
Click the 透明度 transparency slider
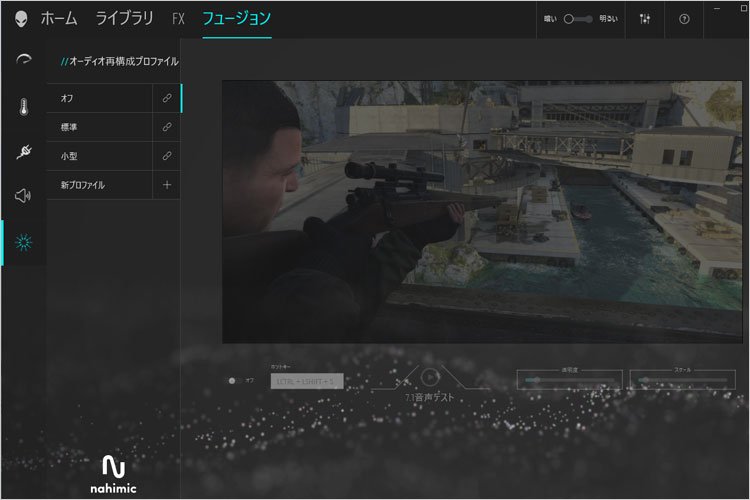(x=569, y=380)
